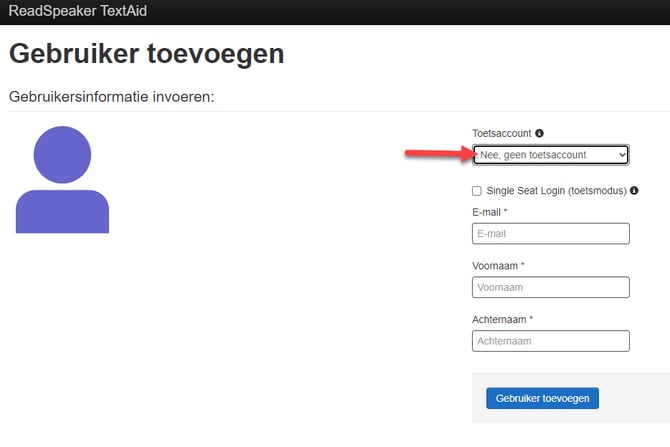The image size is (670, 447).
Task: Enable the Single Seat Login checkbox
Action: [477, 190]
